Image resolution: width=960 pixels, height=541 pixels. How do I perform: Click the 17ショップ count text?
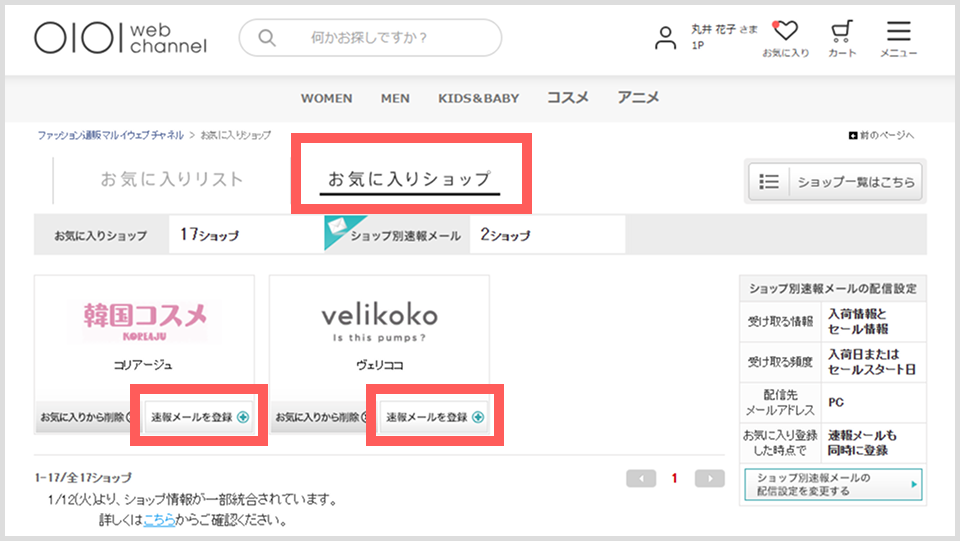tap(209, 234)
